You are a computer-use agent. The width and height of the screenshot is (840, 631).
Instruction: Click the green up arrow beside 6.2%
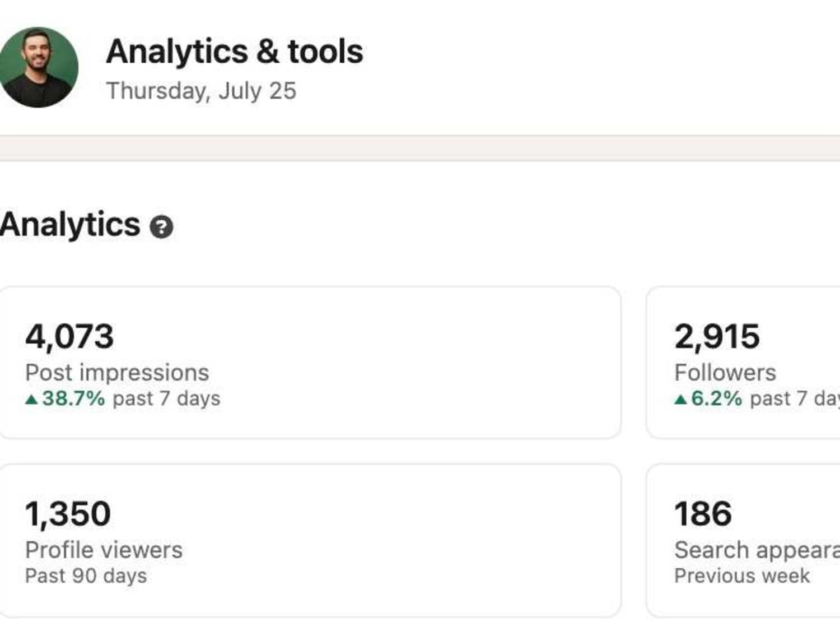[x=680, y=400]
